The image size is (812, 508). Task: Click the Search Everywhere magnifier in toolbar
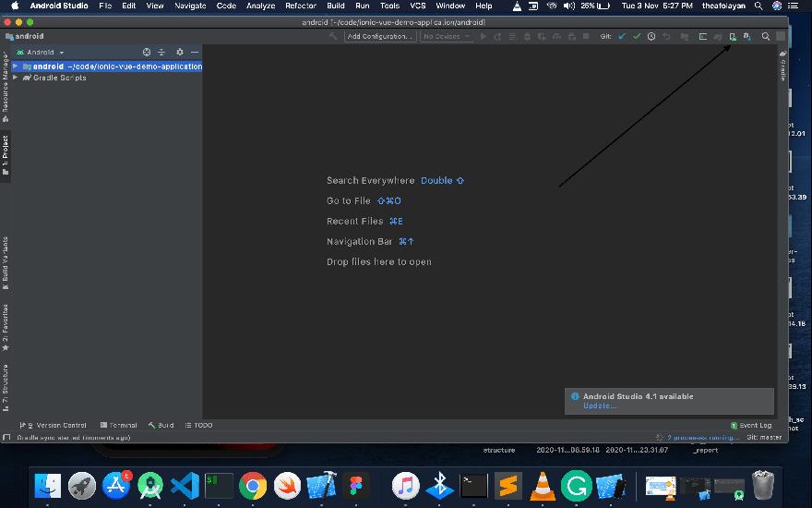(x=765, y=36)
